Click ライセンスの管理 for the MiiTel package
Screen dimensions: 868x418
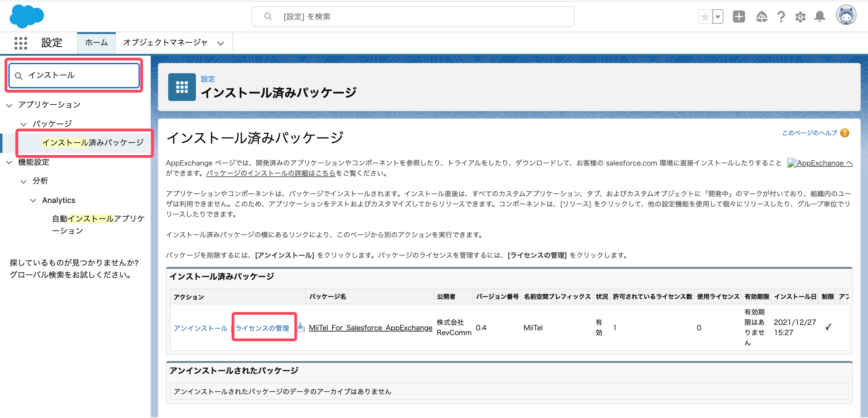[x=262, y=328]
